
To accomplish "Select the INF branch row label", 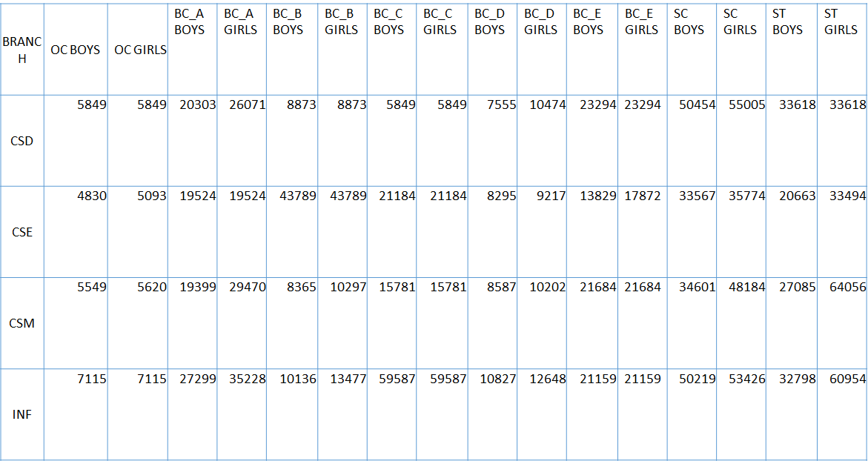I will click(22, 414).
